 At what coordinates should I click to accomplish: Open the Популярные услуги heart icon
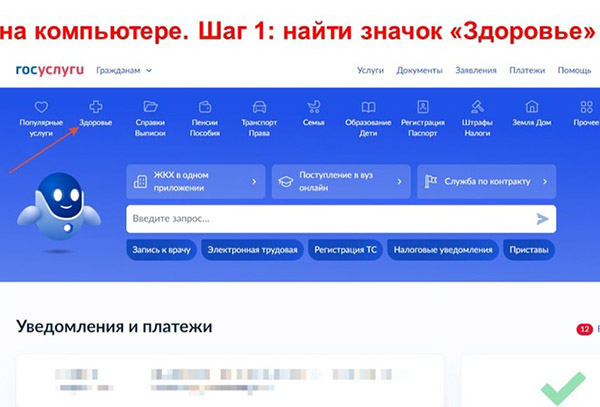point(41,107)
